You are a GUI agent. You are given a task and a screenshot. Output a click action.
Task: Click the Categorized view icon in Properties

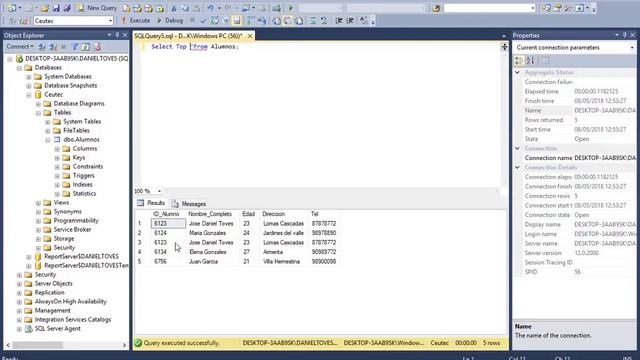[519, 60]
